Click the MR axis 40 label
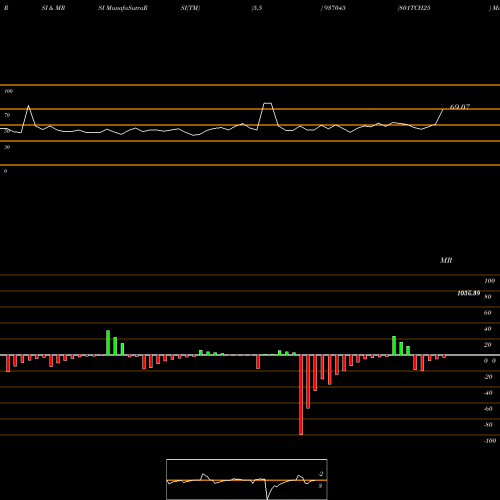Screen dimensions: 500x500 [x=488, y=329]
